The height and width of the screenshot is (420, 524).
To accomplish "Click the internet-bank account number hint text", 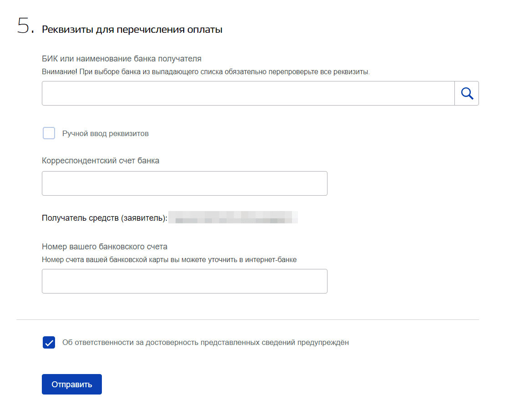I will [169, 260].
